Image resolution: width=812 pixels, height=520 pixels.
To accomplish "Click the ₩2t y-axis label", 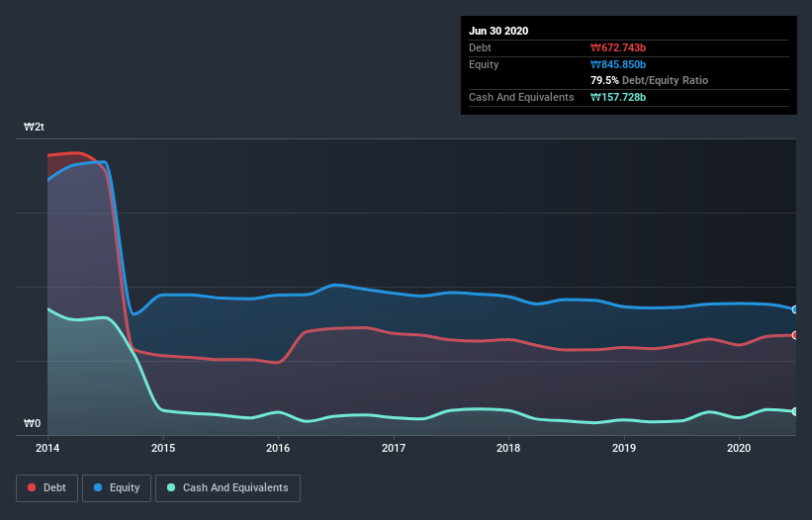I will pyautogui.click(x=35, y=127).
